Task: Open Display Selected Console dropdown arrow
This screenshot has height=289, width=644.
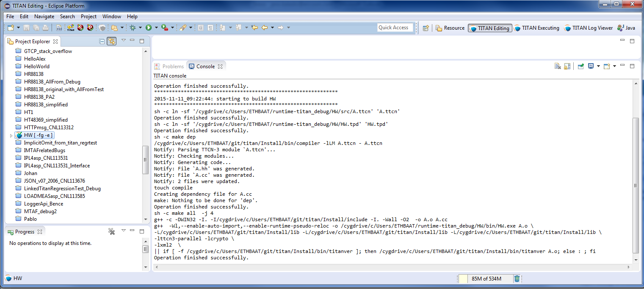Action: pyautogui.click(x=598, y=66)
